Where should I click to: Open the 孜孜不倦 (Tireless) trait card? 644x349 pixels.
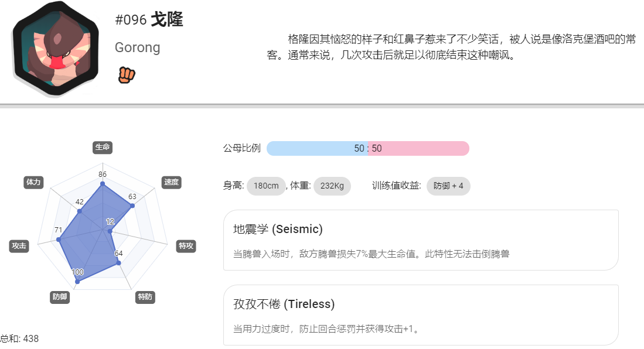tap(421, 315)
